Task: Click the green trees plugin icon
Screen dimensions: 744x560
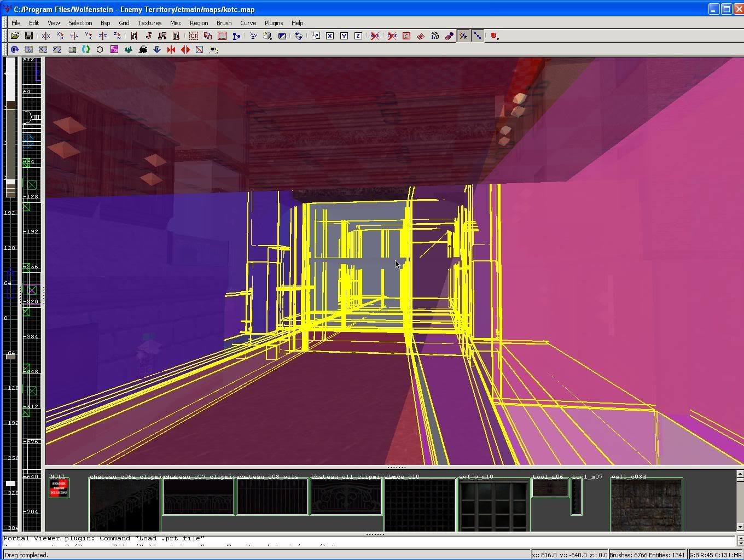Action: pos(129,49)
